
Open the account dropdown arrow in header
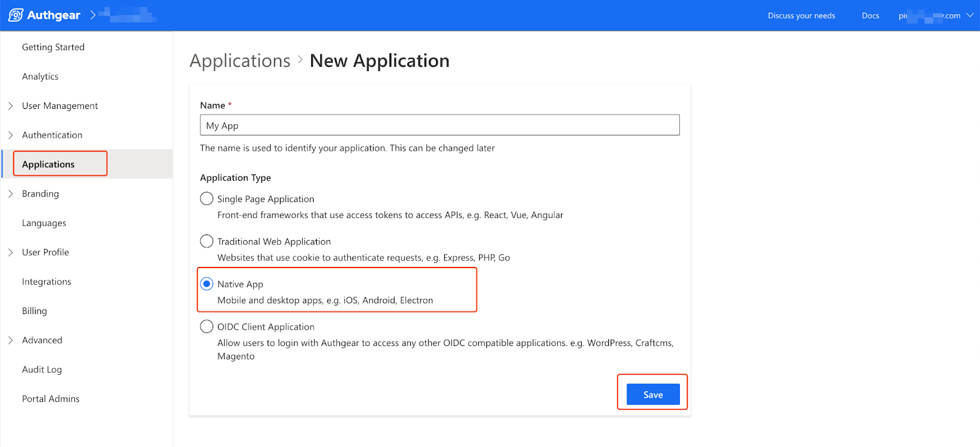point(970,15)
